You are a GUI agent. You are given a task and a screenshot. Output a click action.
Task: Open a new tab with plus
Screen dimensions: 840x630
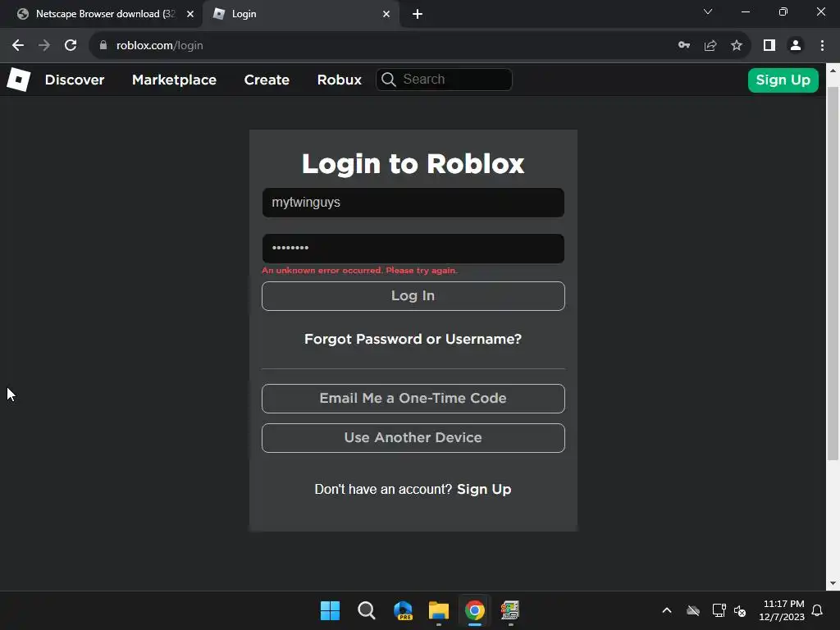point(418,14)
